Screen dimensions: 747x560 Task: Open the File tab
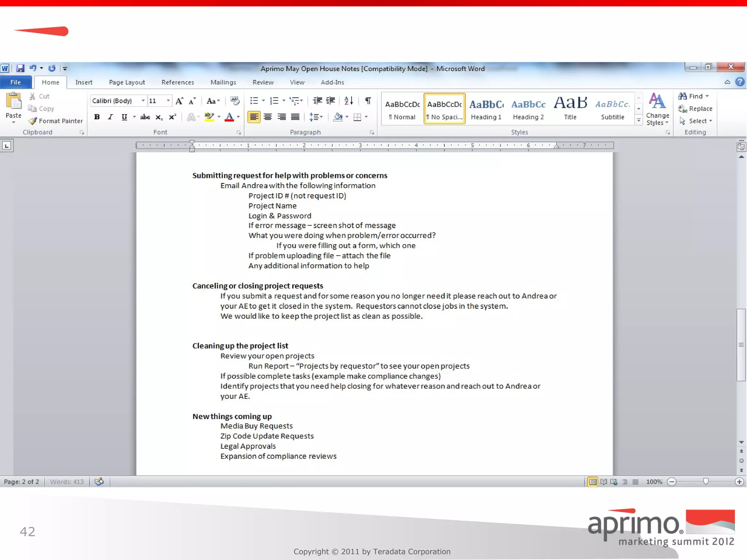[15, 82]
